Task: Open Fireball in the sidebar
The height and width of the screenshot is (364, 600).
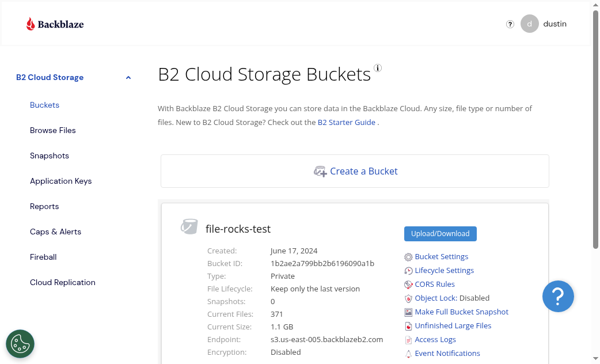Action: pyautogui.click(x=43, y=257)
